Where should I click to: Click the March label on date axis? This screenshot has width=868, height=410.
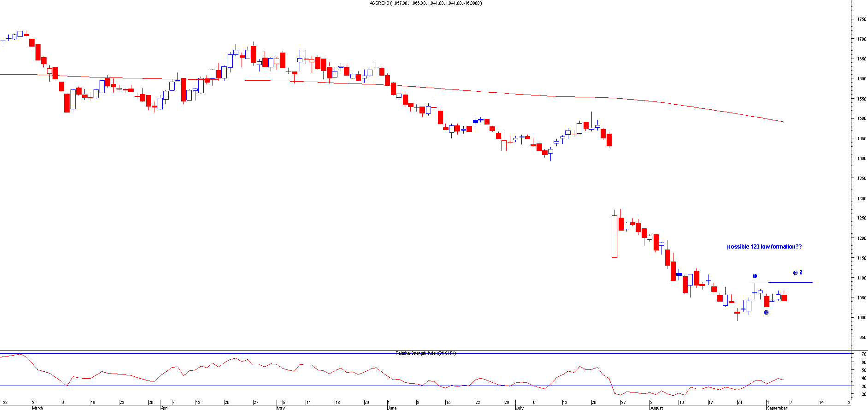pyautogui.click(x=37, y=408)
